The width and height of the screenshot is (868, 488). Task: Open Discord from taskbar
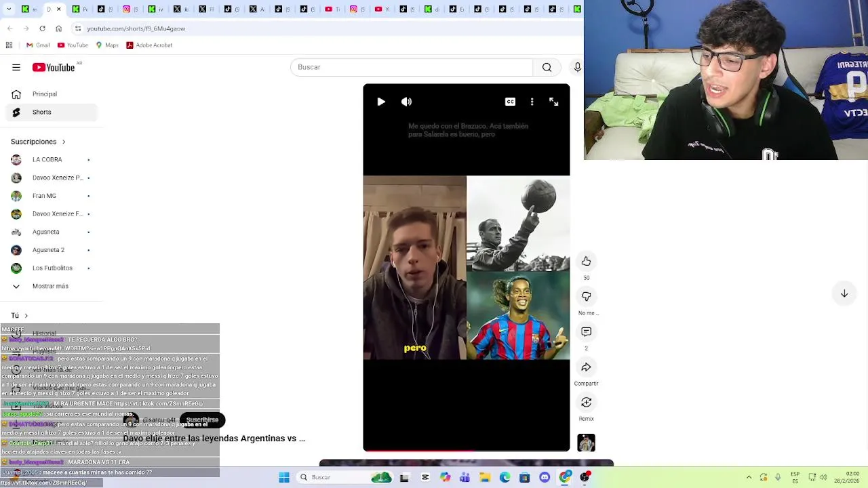tap(545, 477)
